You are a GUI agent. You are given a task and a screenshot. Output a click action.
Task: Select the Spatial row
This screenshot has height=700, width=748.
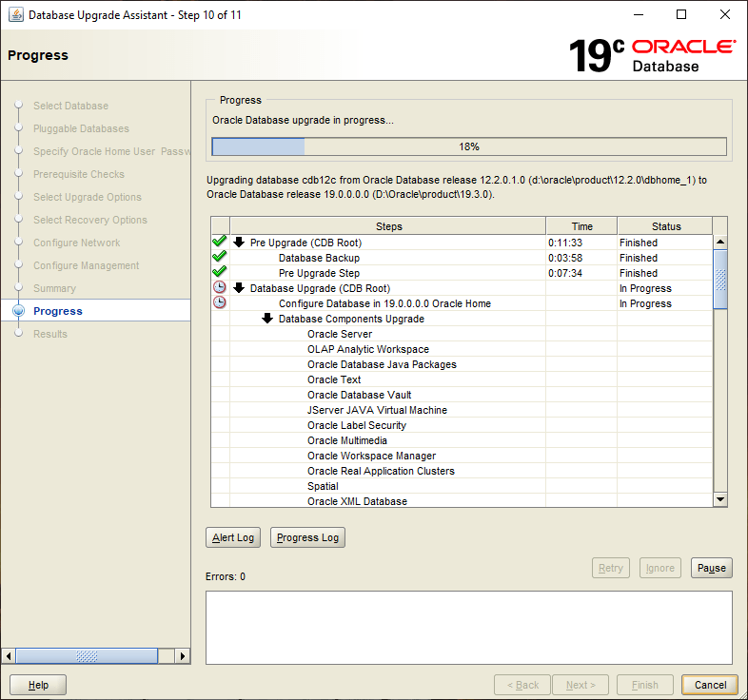(462, 486)
